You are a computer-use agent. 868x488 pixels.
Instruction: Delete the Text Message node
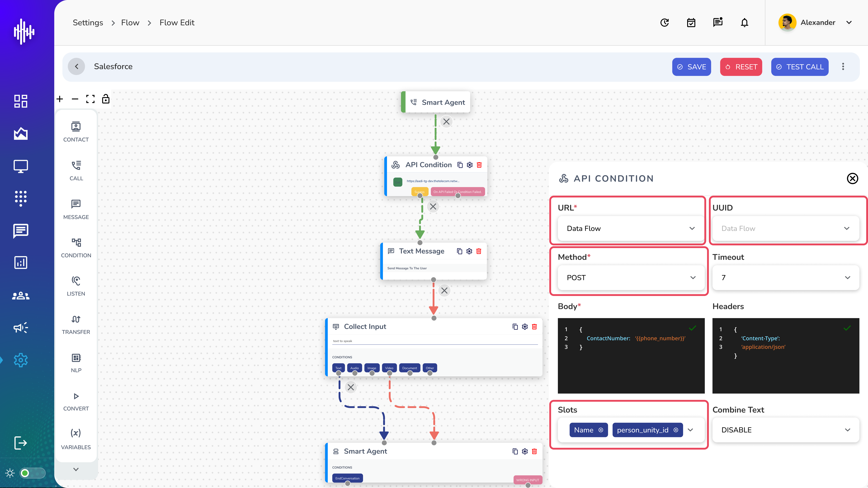[x=479, y=251]
